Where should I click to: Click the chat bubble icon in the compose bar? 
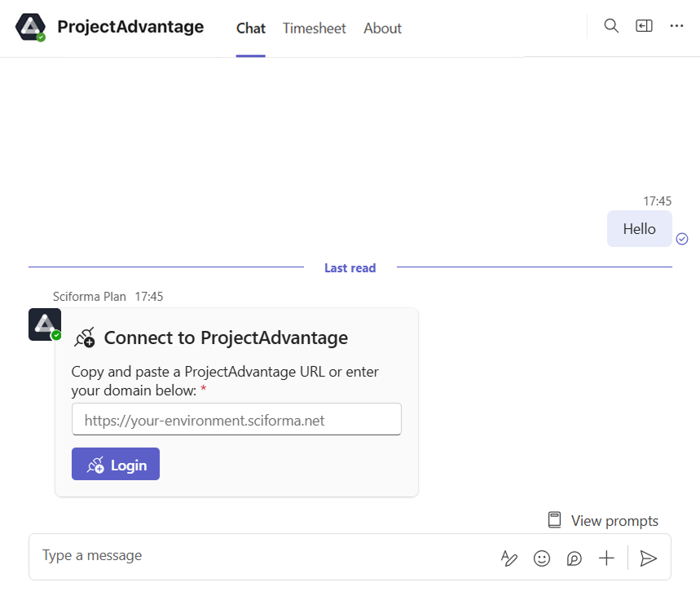pyautogui.click(x=574, y=558)
